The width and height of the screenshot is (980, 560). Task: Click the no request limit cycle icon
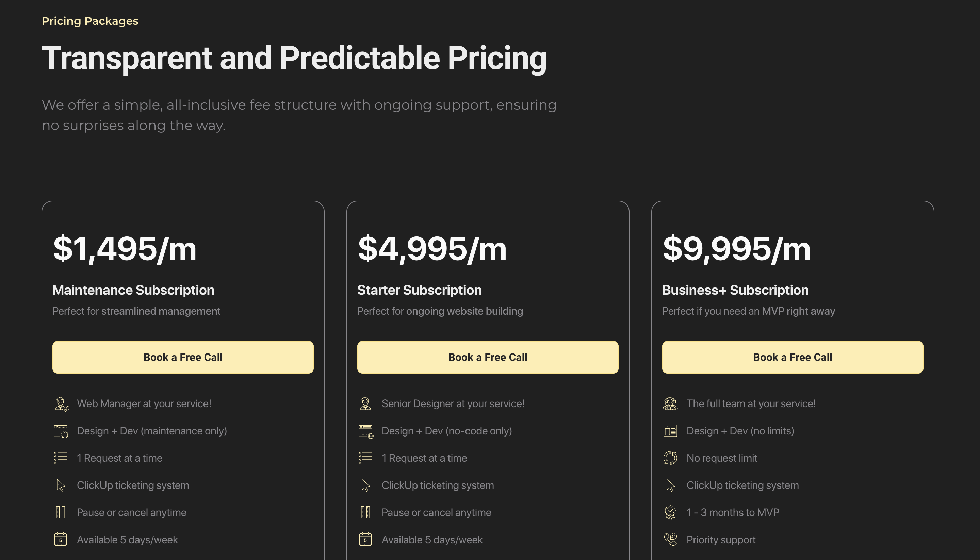[x=670, y=458]
